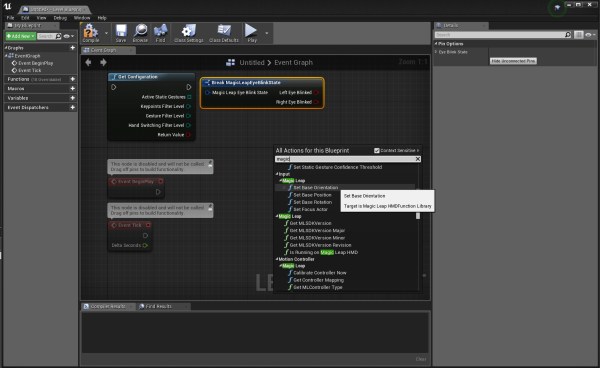Click Right Eye Blinked output pin
600x368 pixels.
click(316, 102)
